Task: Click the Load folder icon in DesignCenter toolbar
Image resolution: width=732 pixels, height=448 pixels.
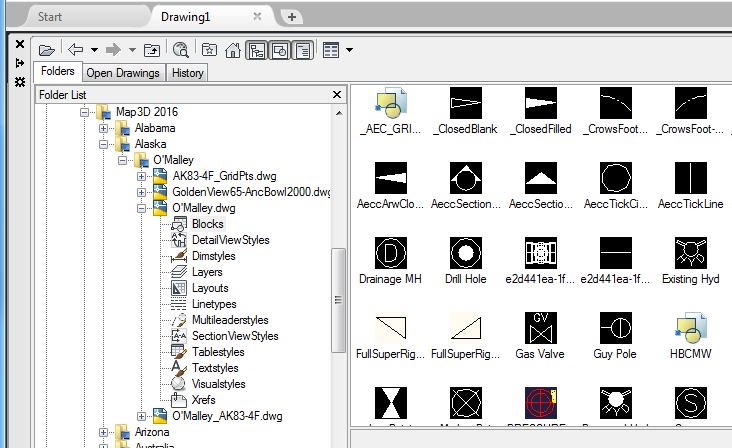Action: 47,50
